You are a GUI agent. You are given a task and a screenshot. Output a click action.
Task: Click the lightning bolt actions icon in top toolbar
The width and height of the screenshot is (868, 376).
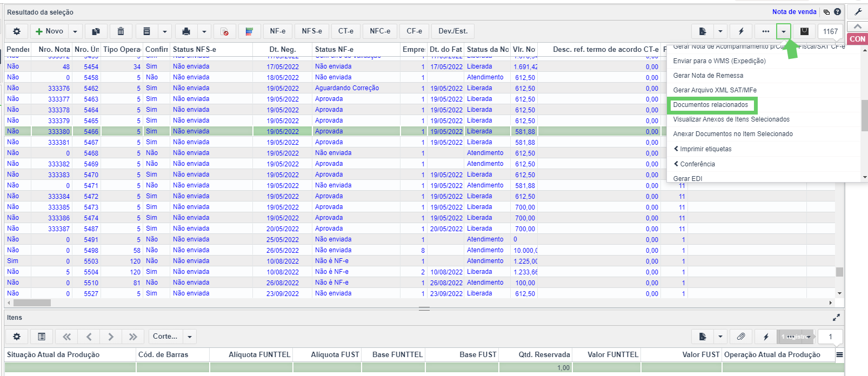[741, 31]
